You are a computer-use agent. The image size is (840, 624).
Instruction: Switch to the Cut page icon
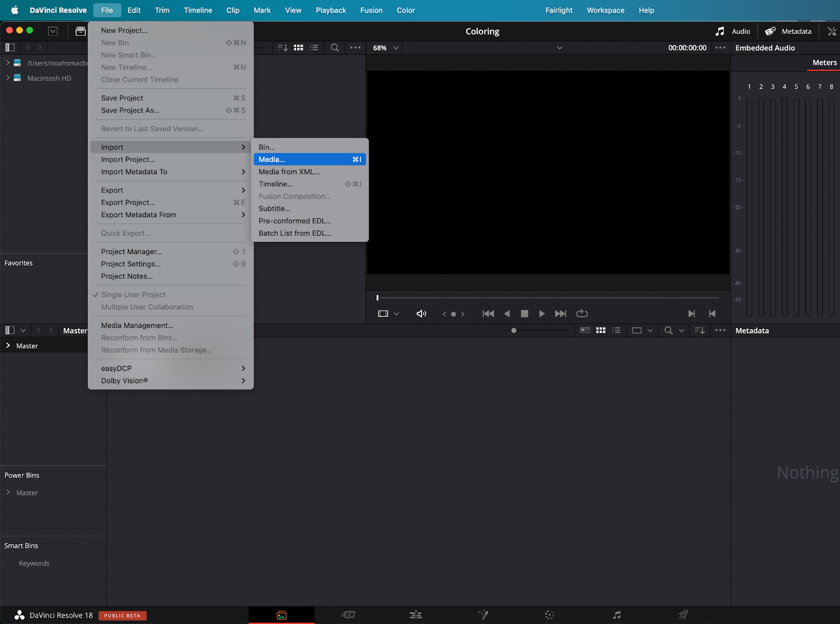(x=349, y=615)
